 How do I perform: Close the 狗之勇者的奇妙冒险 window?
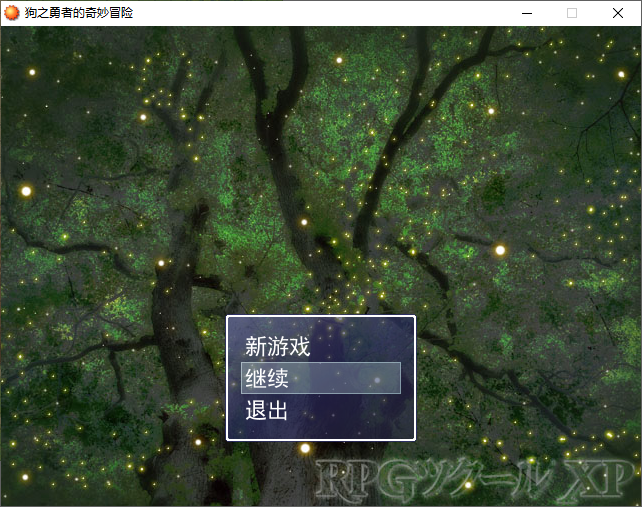[618, 13]
